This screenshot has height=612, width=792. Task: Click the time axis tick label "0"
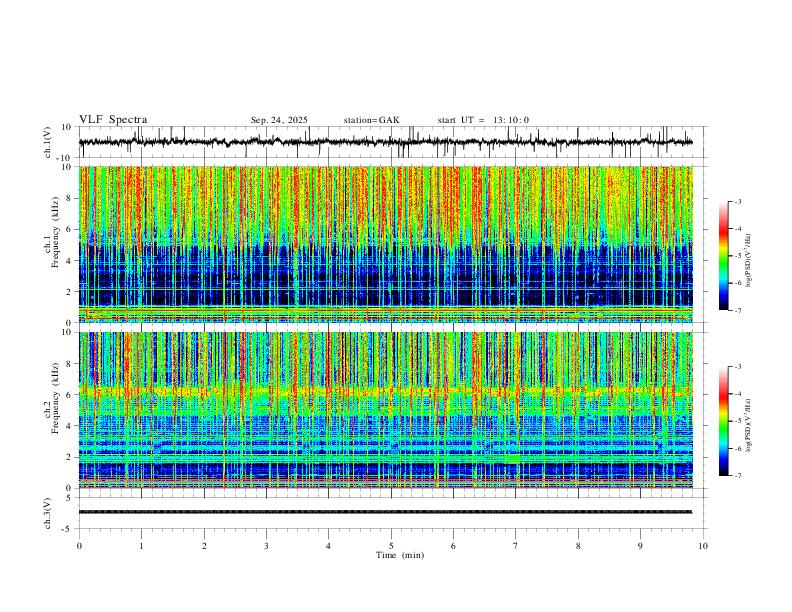79,546
